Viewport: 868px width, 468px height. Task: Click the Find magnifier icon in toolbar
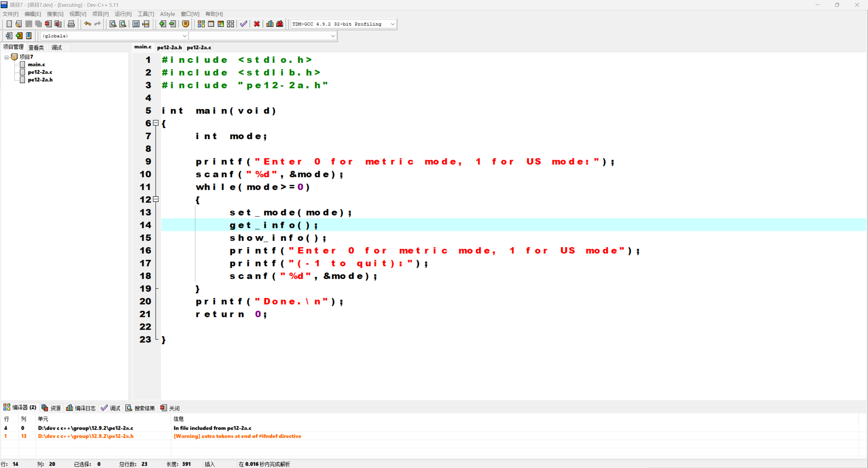point(113,24)
